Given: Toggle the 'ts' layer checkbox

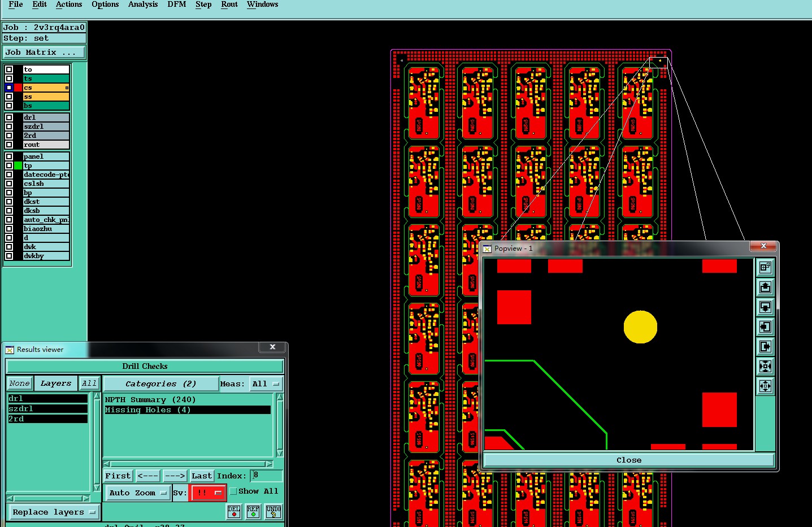Looking at the screenshot, I should pos(9,79).
